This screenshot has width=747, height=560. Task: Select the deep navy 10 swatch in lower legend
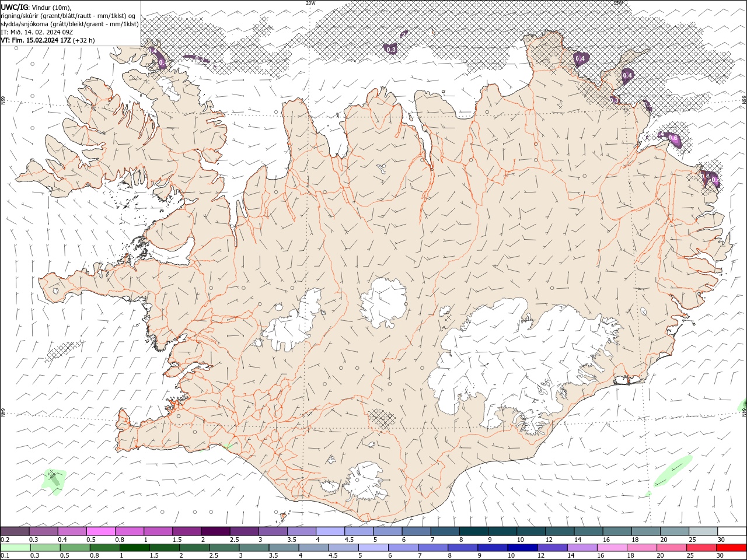(522, 548)
